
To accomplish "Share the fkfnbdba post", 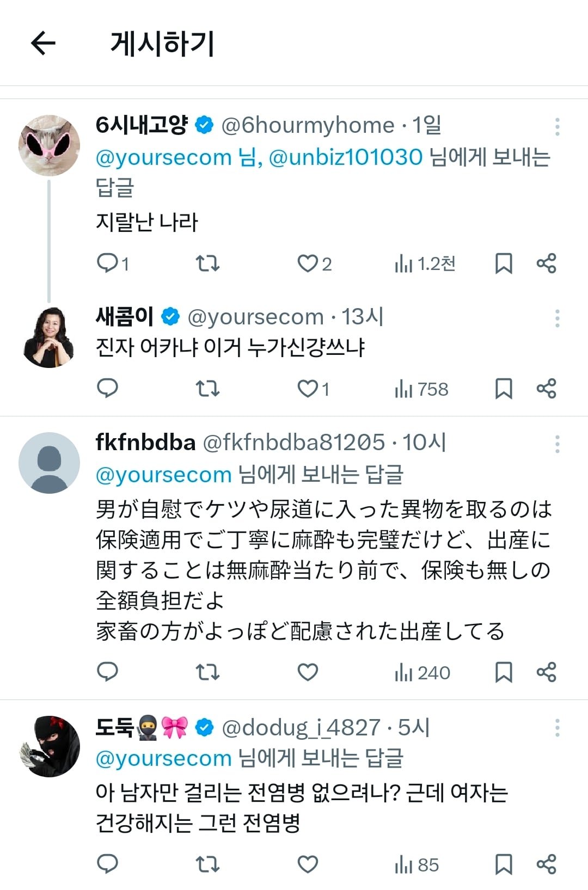I will click(546, 672).
